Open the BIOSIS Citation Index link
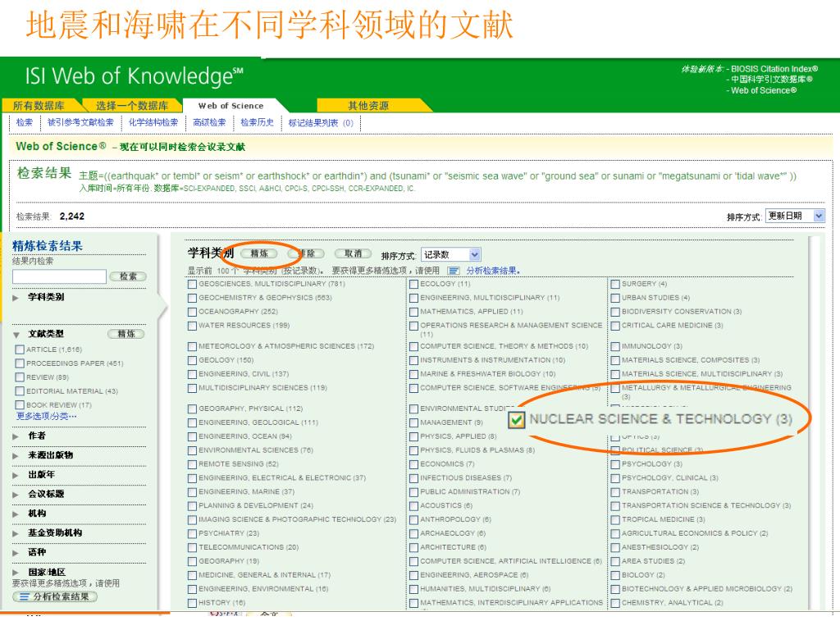This screenshot has width=840, height=630. coord(774,69)
